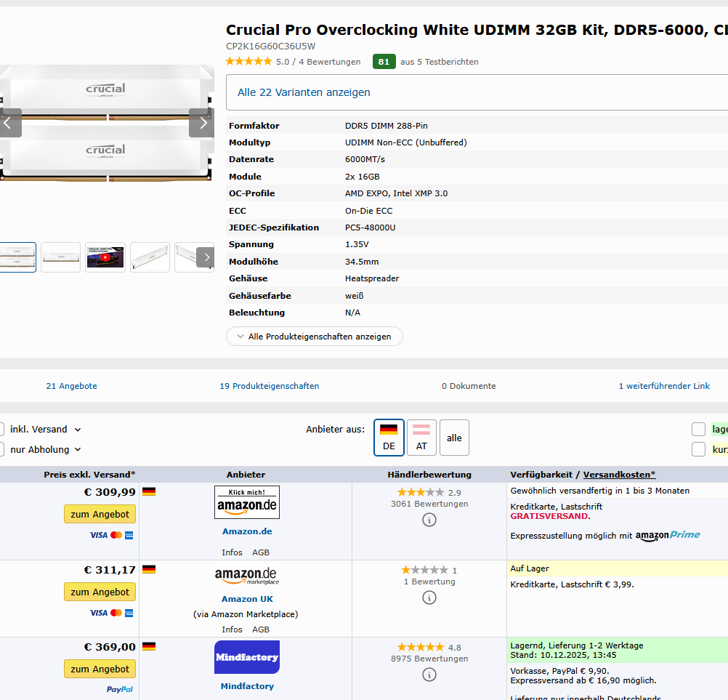Show next product image arrow

click(x=202, y=123)
